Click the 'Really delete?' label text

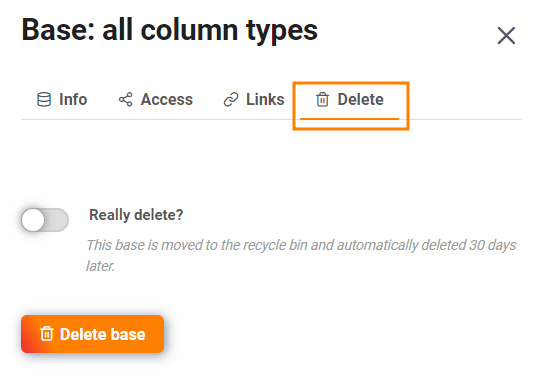[x=136, y=215]
